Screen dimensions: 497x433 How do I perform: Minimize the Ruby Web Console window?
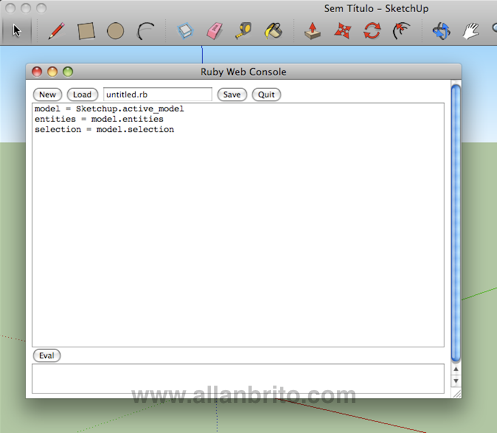click(x=52, y=72)
